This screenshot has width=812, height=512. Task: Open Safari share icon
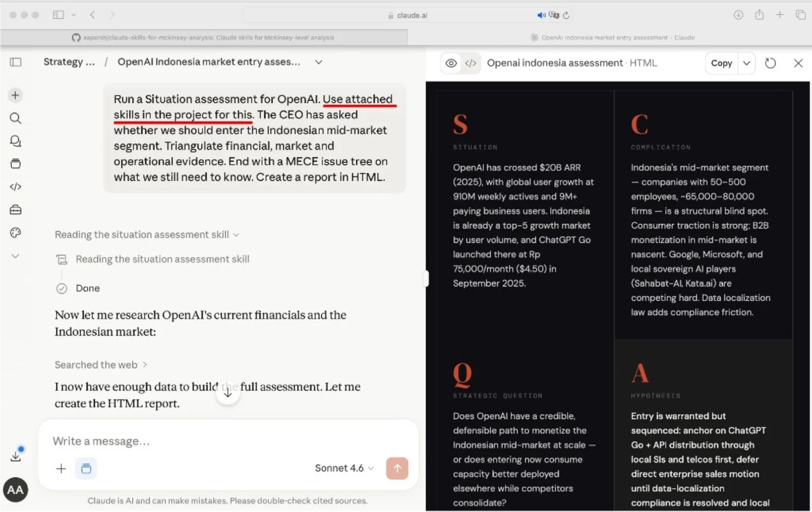pyautogui.click(x=759, y=15)
